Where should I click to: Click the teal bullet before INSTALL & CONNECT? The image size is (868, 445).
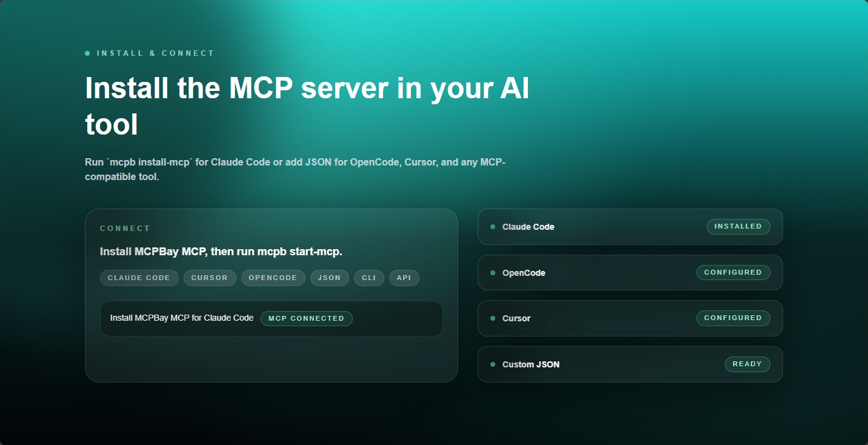pyautogui.click(x=87, y=53)
